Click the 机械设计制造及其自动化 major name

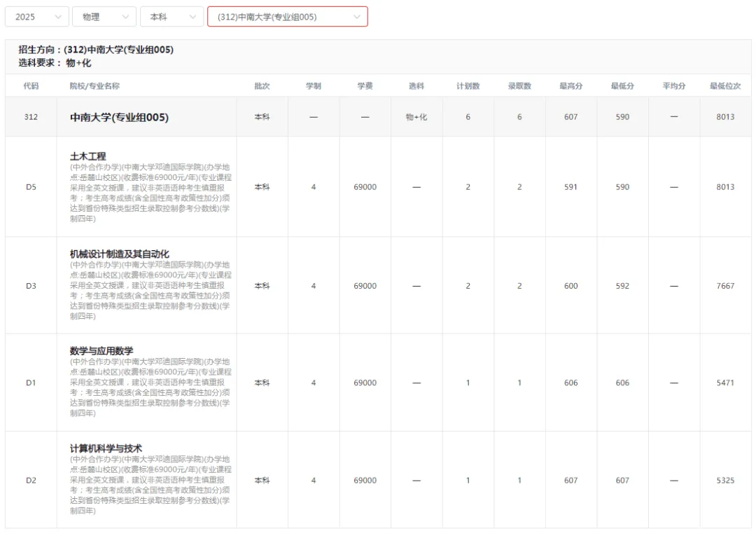click(120, 254)
